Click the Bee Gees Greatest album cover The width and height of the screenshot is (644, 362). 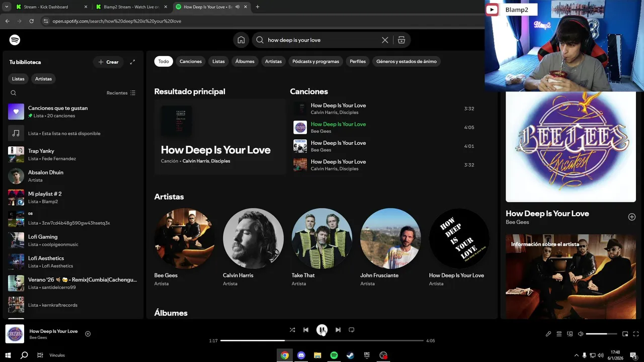point(571,146)
